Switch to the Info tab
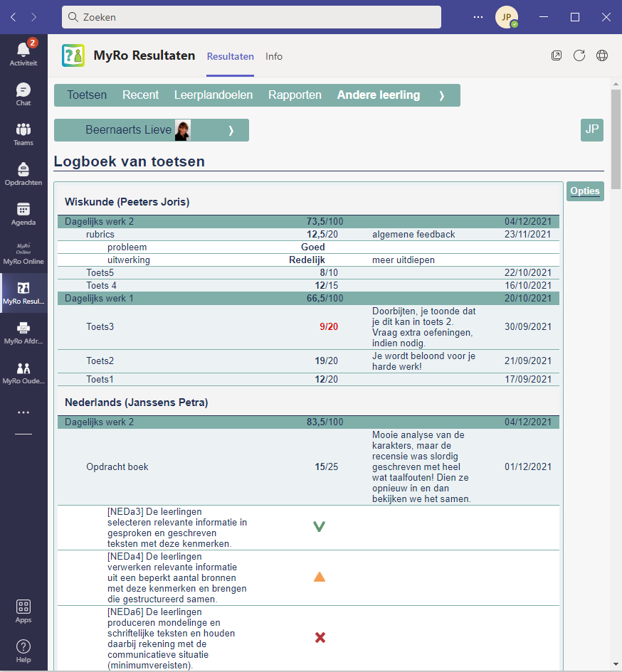622x672 pixels. tap(274, 57)
